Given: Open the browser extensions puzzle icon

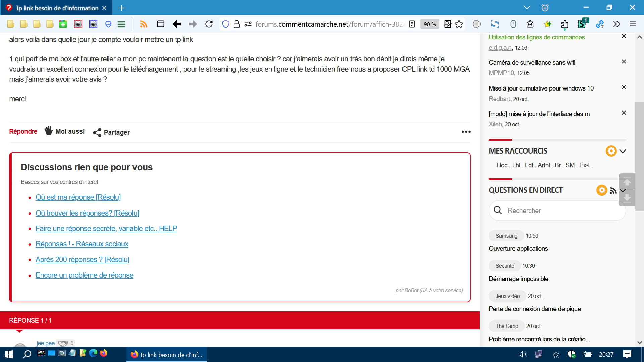Looking at the screenshot, I should [565, 24].
